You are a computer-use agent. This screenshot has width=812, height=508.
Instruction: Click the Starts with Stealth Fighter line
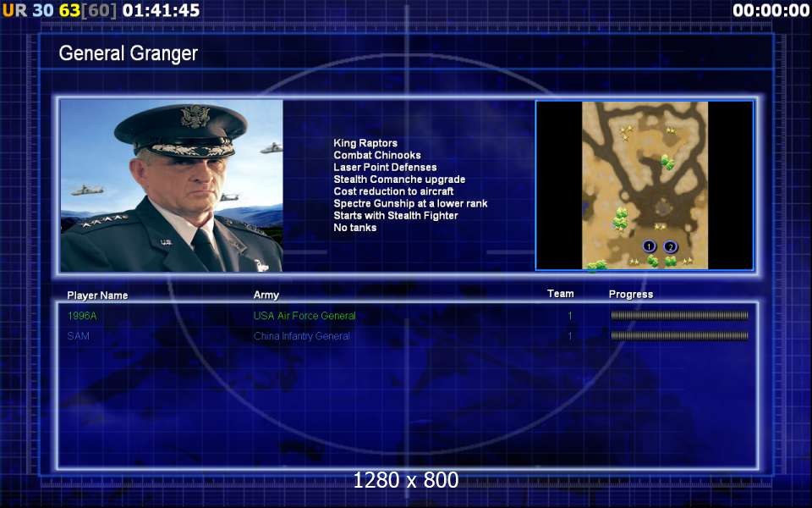396,215
